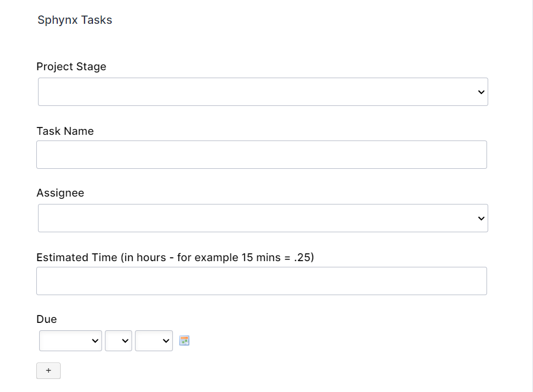Image resolution: width=533 pixels, height=392 pixels.
Task: Focus the Estimated Time input box
Action: pos(261,281)
